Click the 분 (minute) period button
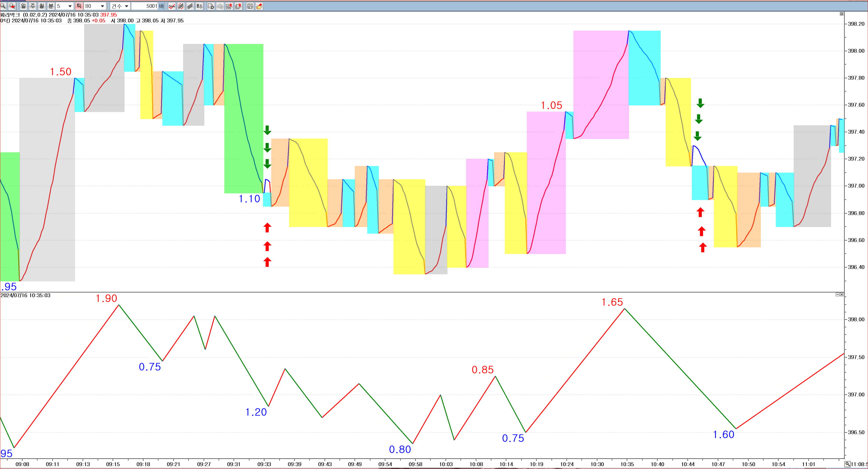The image size is (868, 469). coord(51,6)
